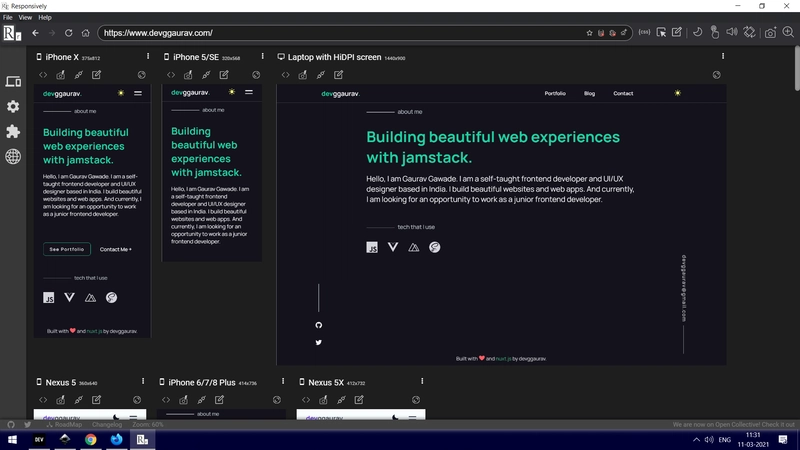The height and width of the screenshot is (450, 800).
Task: Rotate all devices with the rotate icon
Action: point(749,32)
